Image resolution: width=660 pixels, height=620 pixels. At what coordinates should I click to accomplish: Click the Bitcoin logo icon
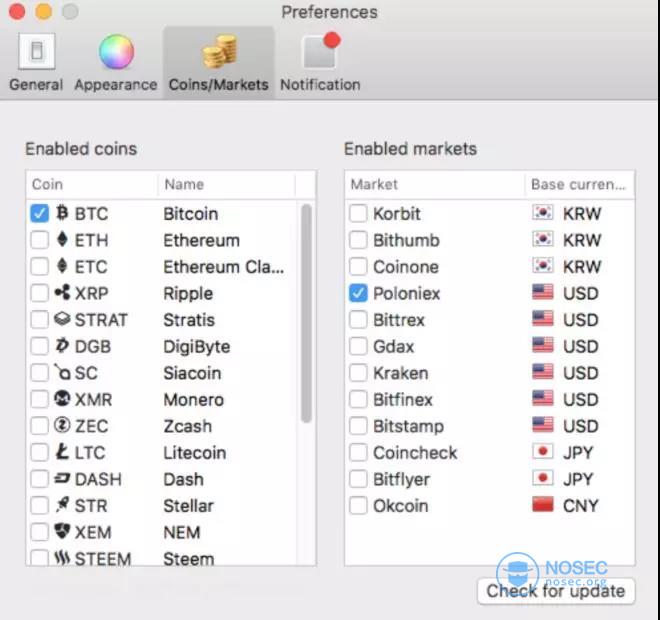click(62, 213)
